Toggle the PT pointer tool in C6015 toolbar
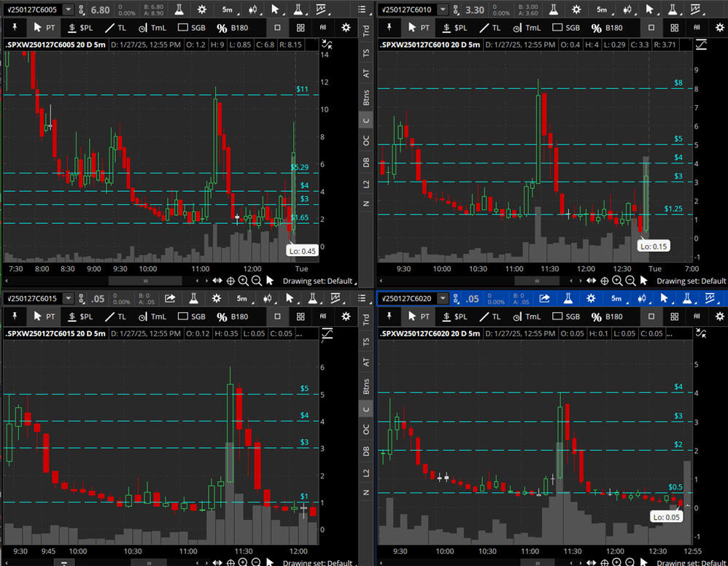 coord(45,317)
